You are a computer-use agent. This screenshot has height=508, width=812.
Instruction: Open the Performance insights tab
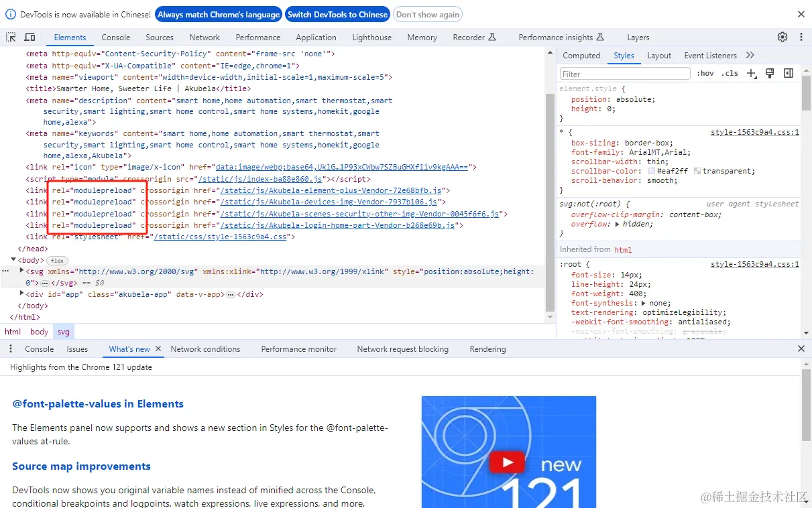point(561,38)
